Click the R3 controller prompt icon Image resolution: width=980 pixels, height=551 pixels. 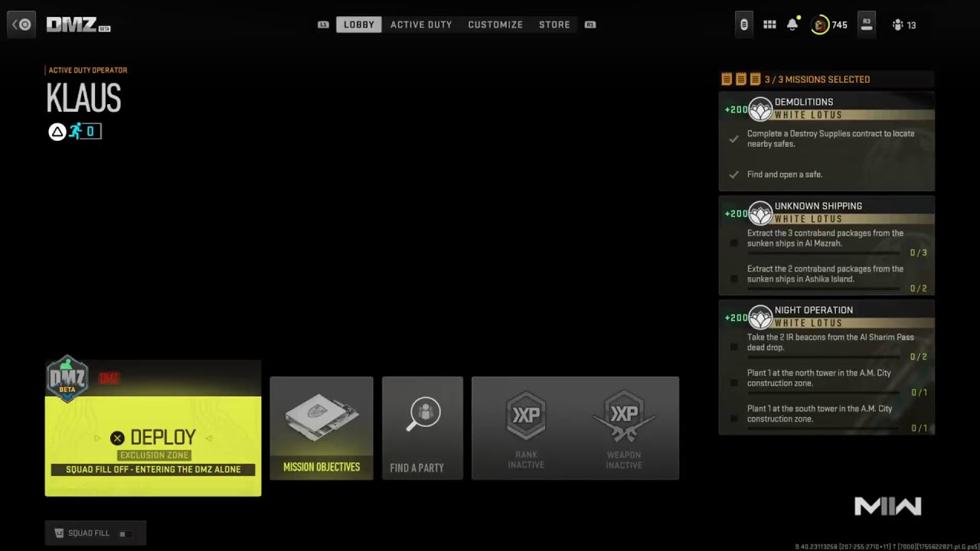[x=867, y=24]
